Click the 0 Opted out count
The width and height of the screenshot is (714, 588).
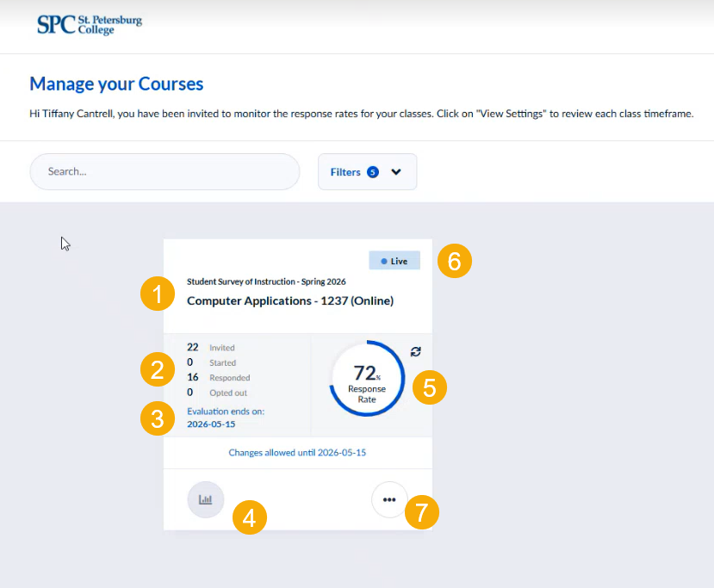pyautogui.click(x=217, y=393)
